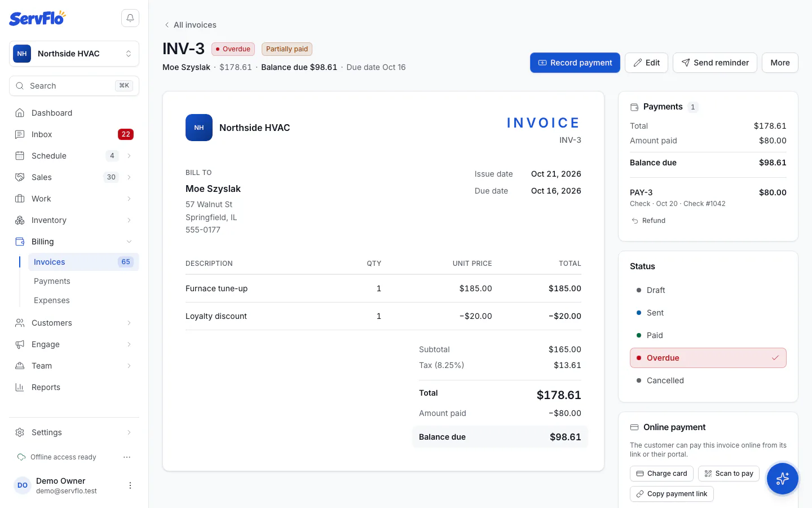
Task: Expand the Settings section
Action: [129, 432]
